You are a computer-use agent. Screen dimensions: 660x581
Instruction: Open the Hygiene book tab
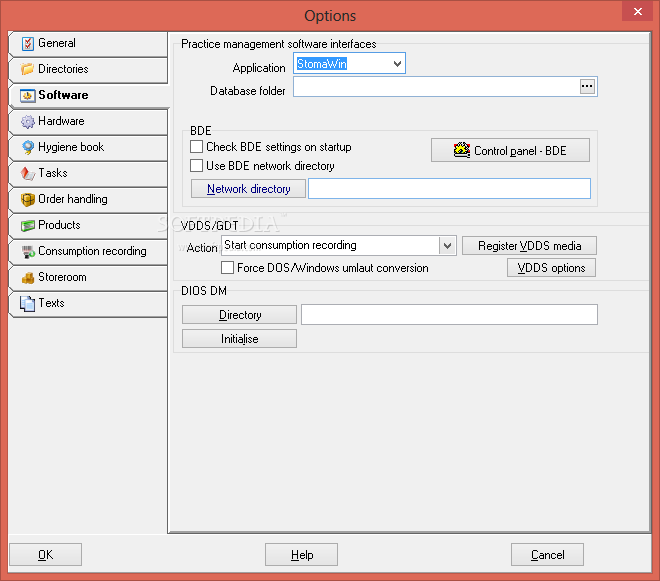[88, 148]
